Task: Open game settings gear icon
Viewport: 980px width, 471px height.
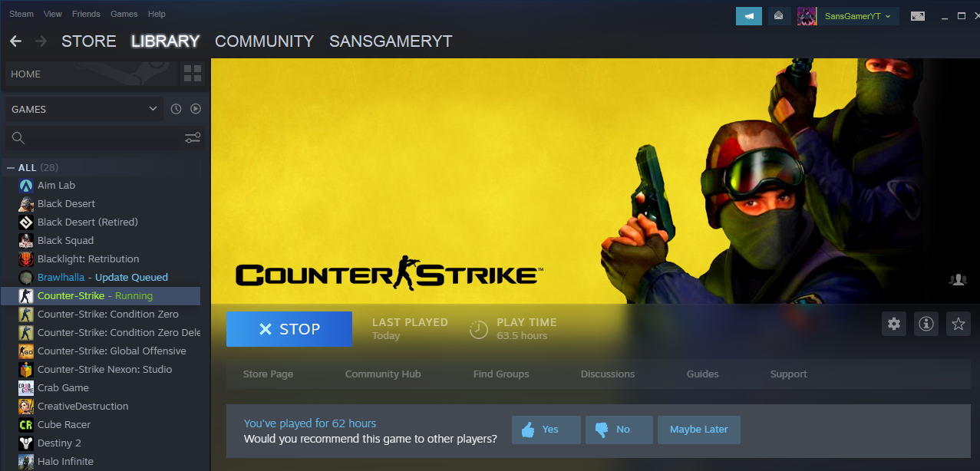Action: click(x=894, y=324)
